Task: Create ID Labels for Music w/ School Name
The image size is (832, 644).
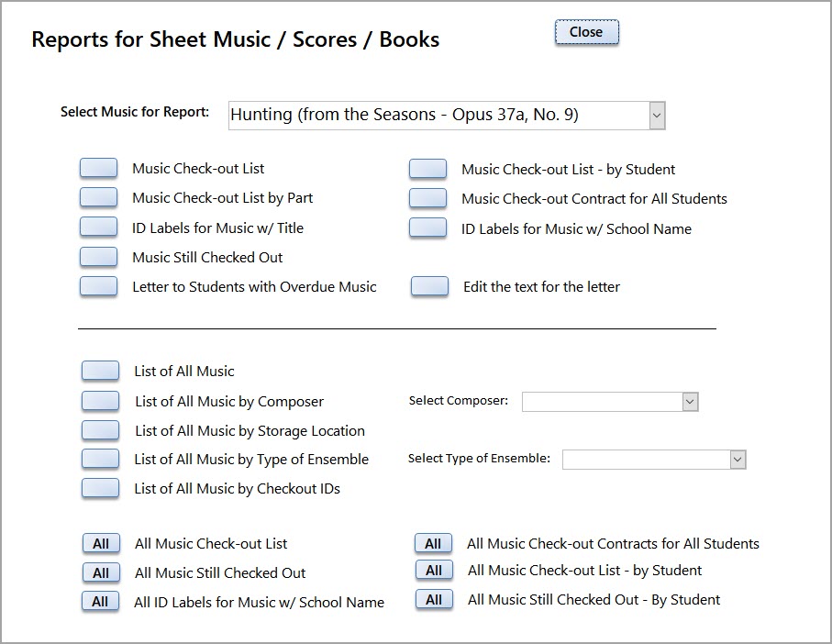Action: [427, 227]
